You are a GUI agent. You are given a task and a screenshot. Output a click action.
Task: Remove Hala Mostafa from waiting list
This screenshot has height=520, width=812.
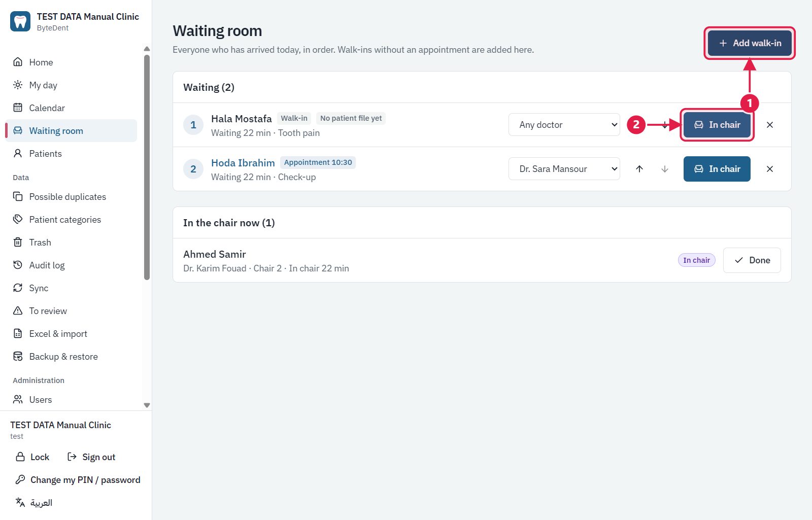[x=770, y=125]
